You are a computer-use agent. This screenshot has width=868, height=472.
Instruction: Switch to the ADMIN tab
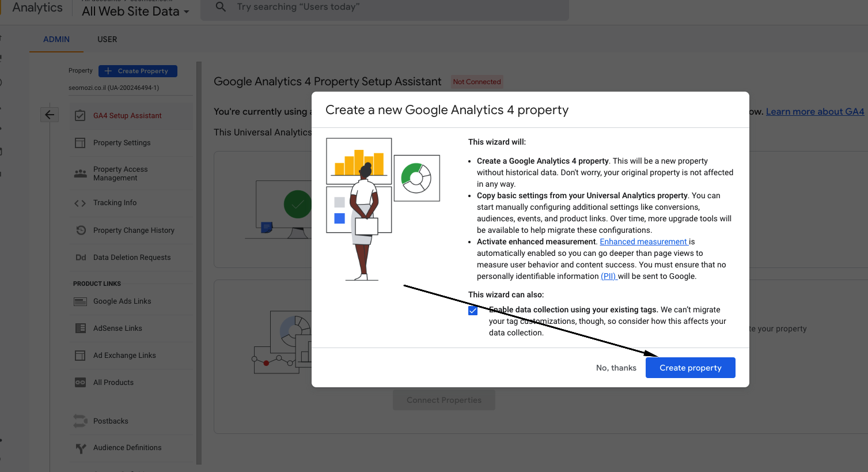click(56, 39)
